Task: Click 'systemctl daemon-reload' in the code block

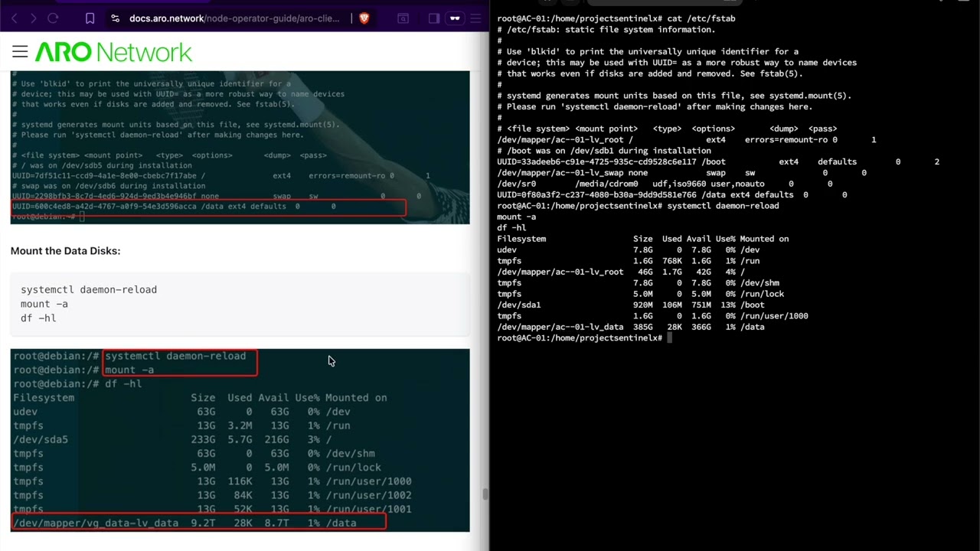Action: [x=89, y=290]
